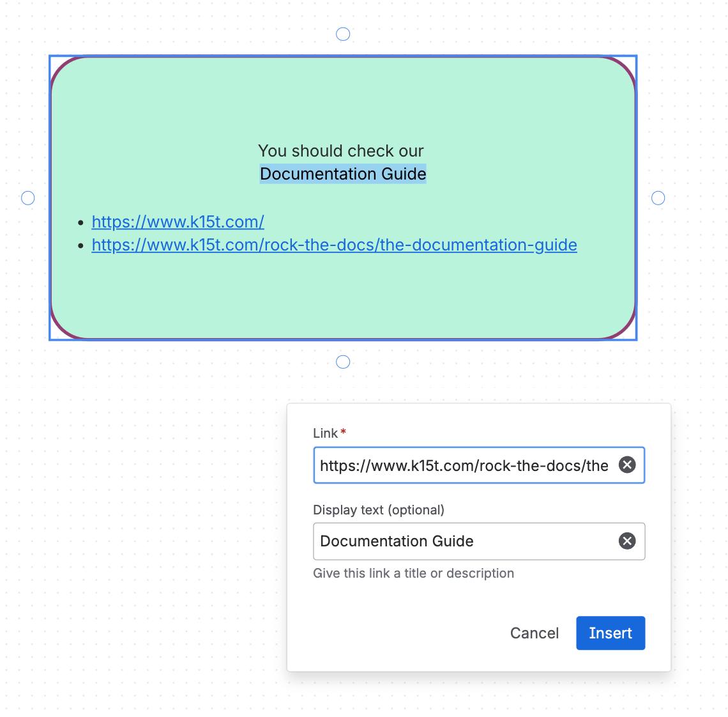Click the bullet before the k15t.com link
The image size is (728, 717).
pos(80,222)
